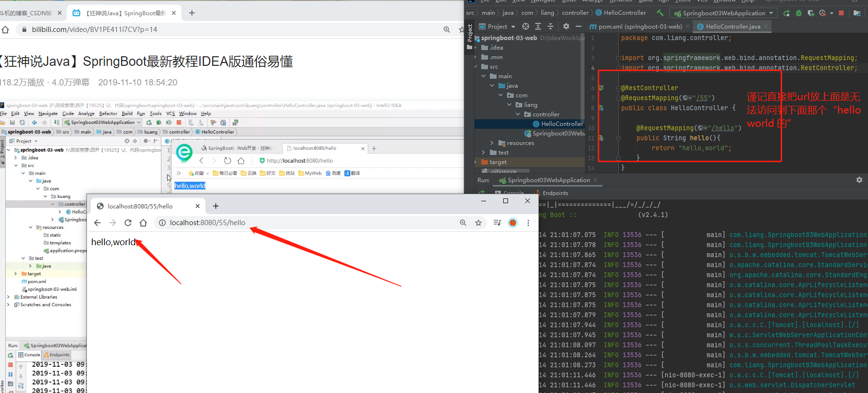
Task: Click the site info icon left of localhost URL
Action: pos(162,223)
